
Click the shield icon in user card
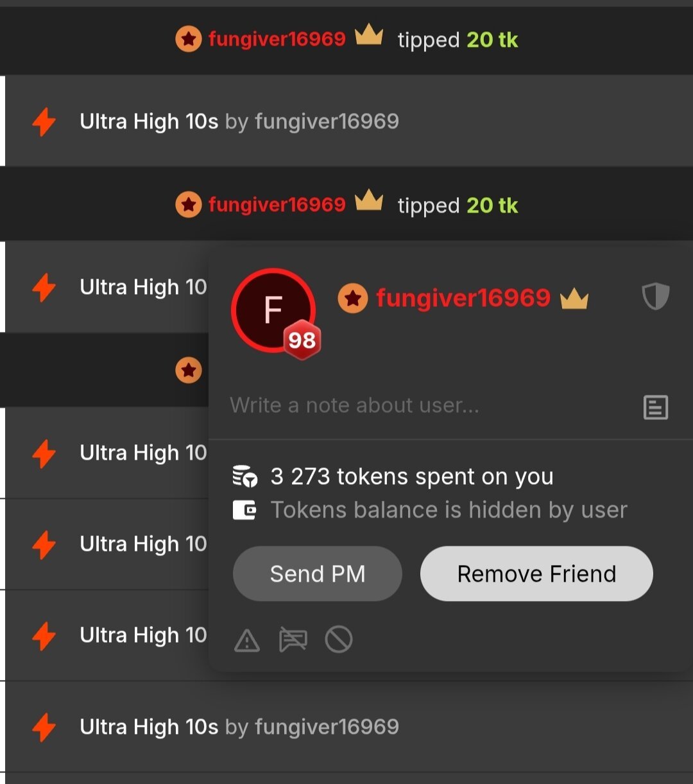[x=655, y=297]
